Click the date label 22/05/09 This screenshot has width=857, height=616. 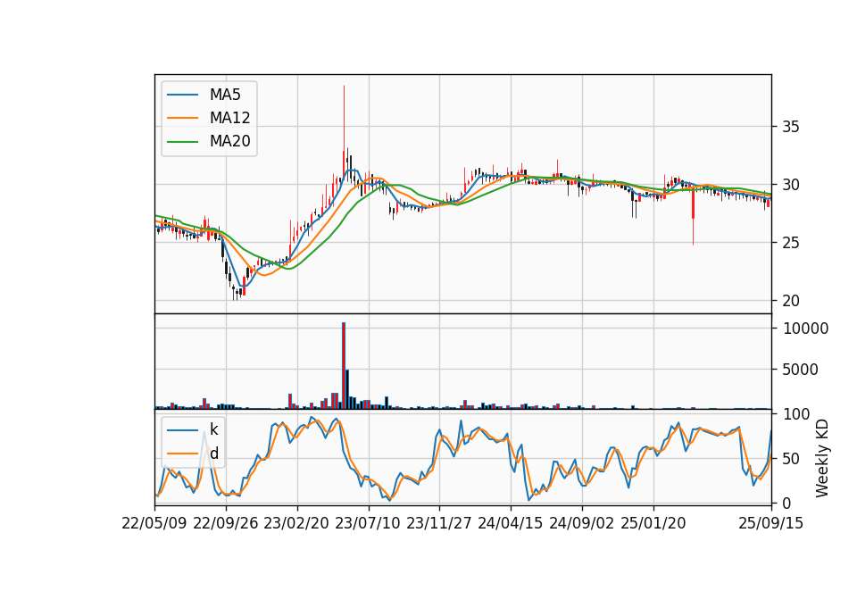coord(154,523)
